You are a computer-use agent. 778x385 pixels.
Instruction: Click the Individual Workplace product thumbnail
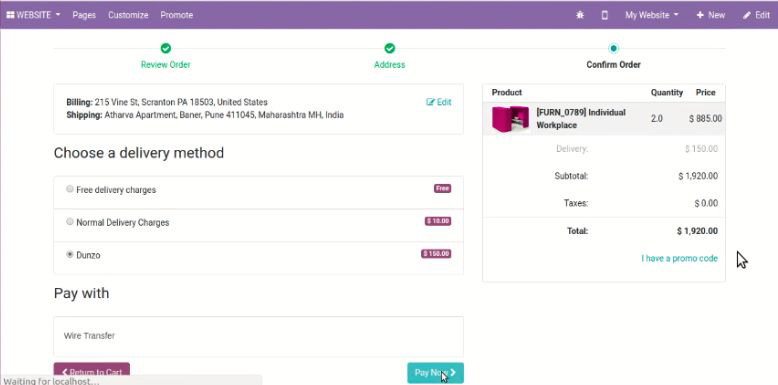pyautogui.click(x=511, y=119)
